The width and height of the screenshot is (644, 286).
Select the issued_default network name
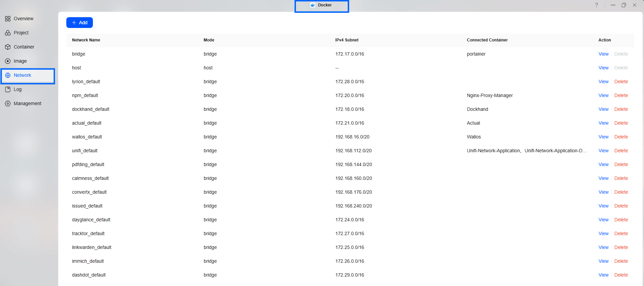tap(87, 206)
